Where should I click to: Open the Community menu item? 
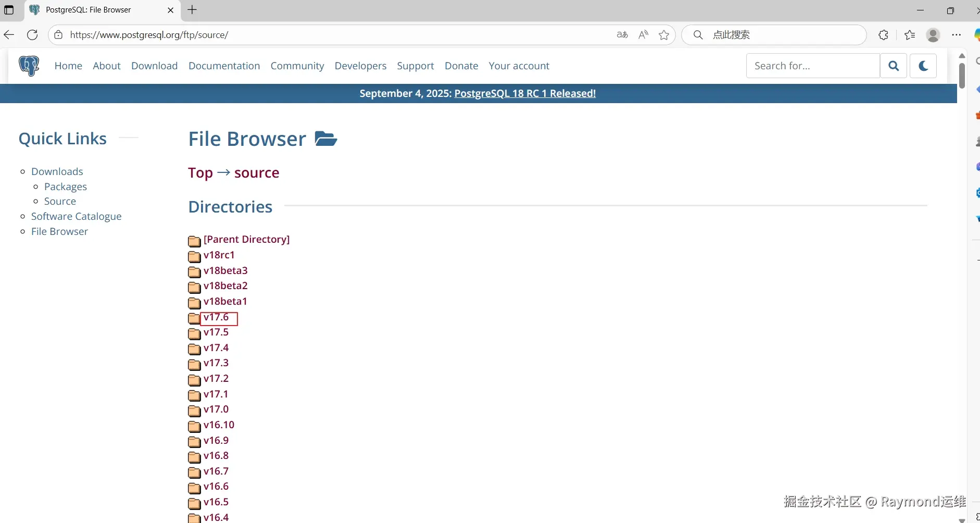pos(297,66)
